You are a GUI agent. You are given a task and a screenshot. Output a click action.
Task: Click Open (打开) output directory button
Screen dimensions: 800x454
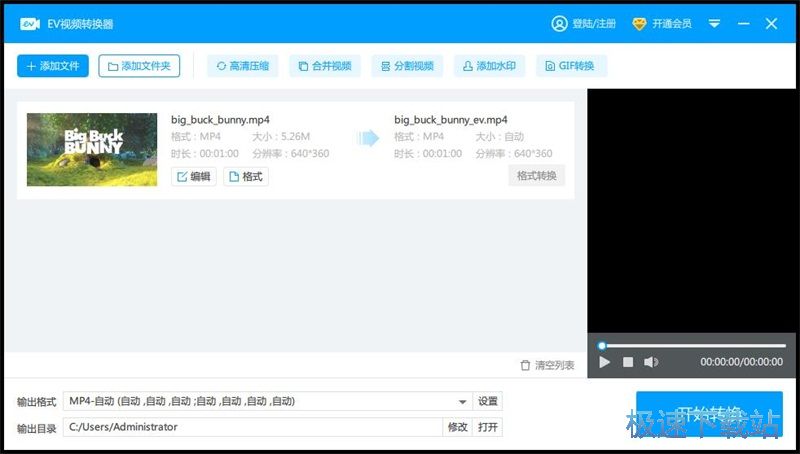tap(488, 427)
